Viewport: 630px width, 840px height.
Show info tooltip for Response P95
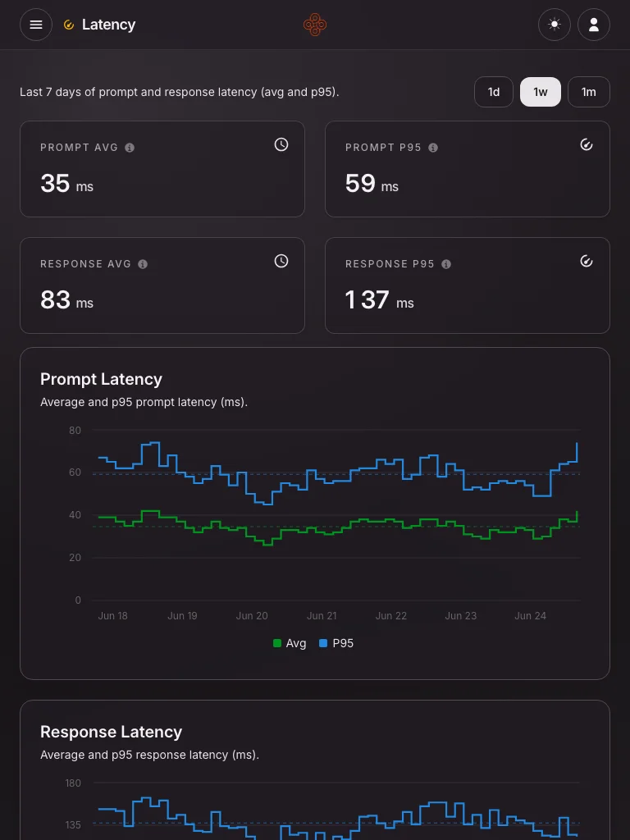(x=445, y=264)
